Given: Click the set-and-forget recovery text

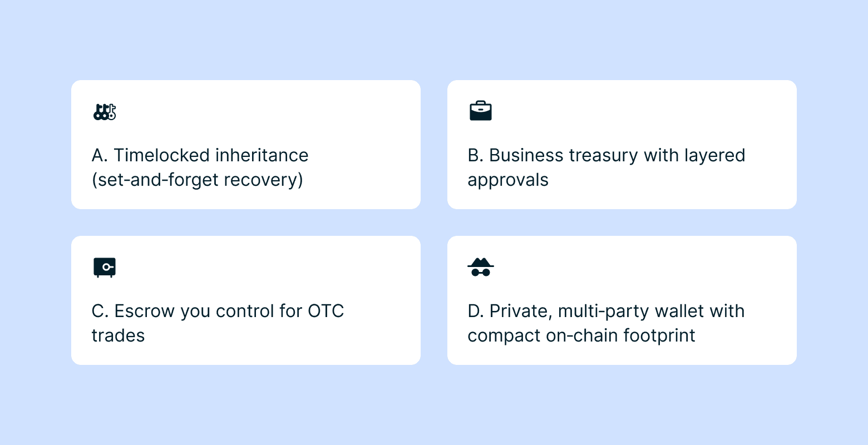Looking at the screenshot, I should click(x=198, y=180).
